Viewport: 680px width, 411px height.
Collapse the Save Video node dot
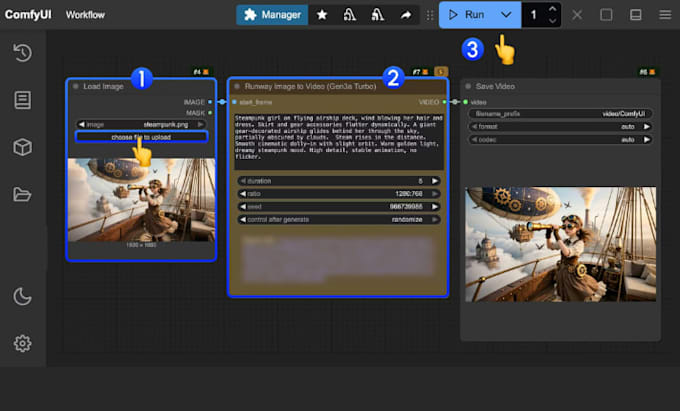coord(468,86)
